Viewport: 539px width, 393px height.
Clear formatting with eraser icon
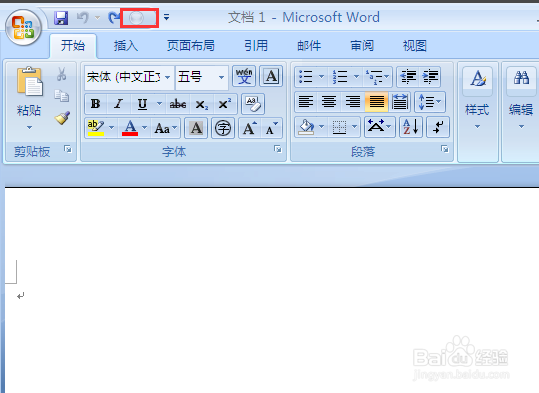click(253, 104)
